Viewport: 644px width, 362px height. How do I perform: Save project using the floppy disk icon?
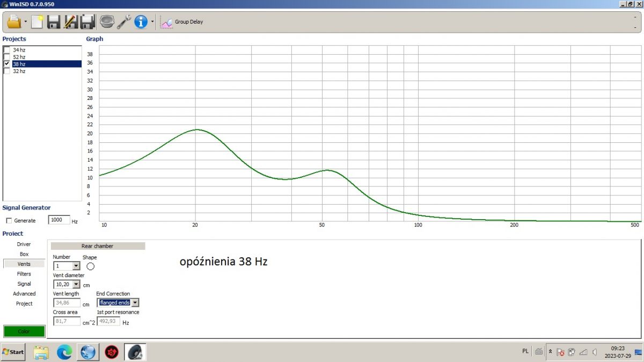tap(54, 22)
